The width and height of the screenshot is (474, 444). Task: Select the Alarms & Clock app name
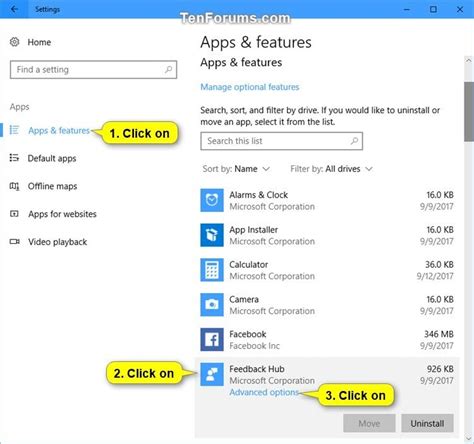tap(258, 195)
